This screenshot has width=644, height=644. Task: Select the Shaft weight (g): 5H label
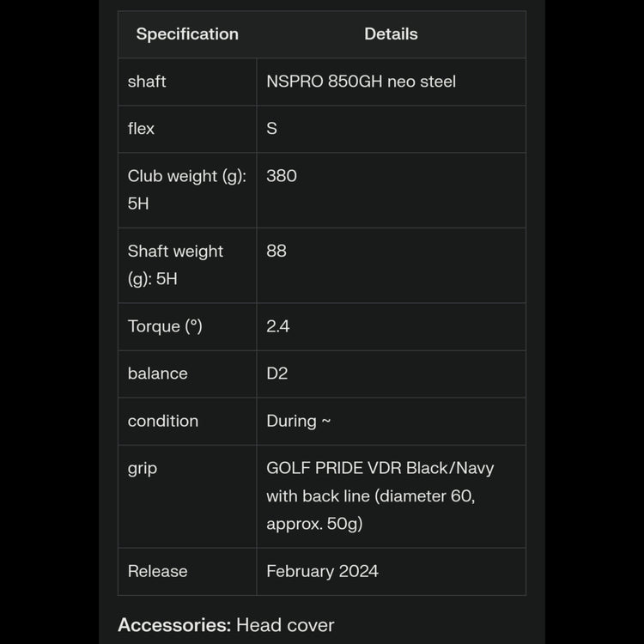tap(175, 264)
